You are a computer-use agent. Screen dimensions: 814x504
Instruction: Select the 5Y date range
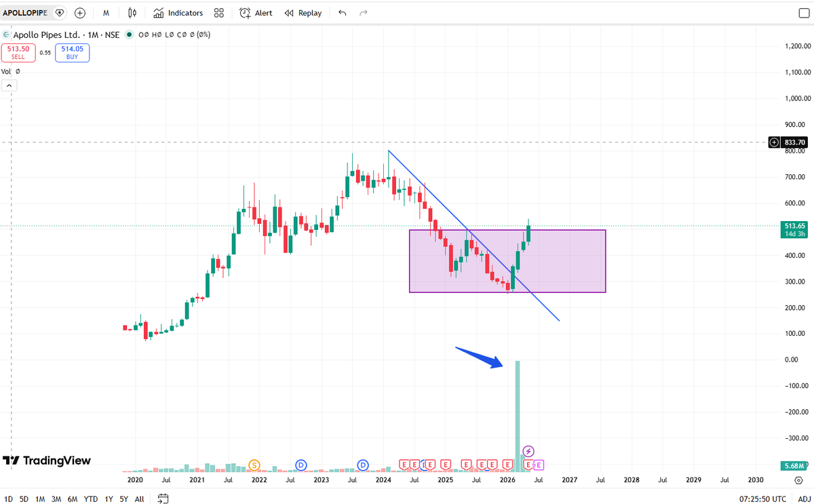click(124, 499)
